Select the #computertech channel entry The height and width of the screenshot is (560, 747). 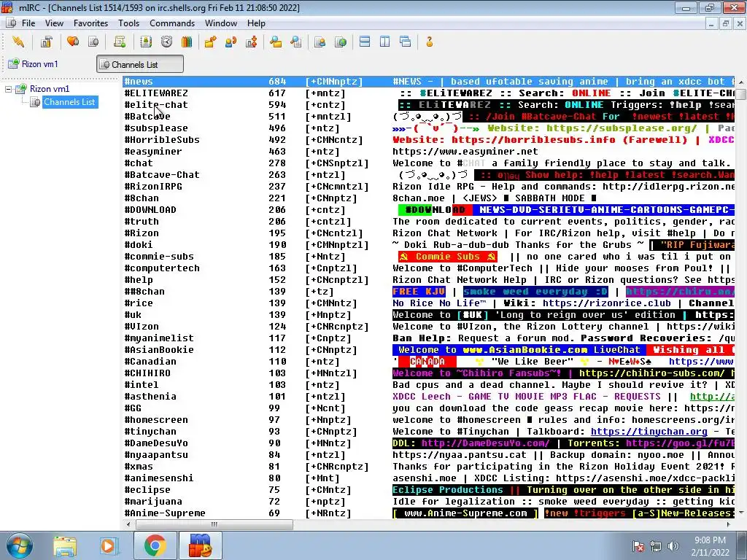click(x=162, y=268)
